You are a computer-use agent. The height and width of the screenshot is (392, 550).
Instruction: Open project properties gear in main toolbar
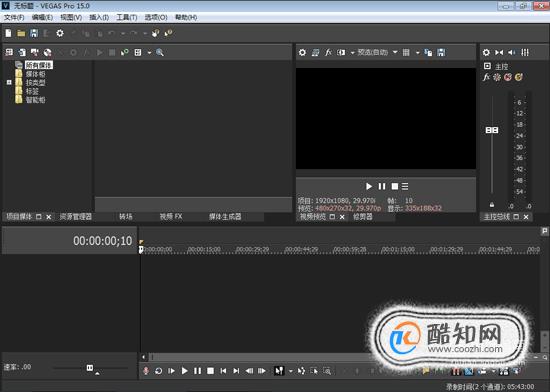click(x=60, y=33)
